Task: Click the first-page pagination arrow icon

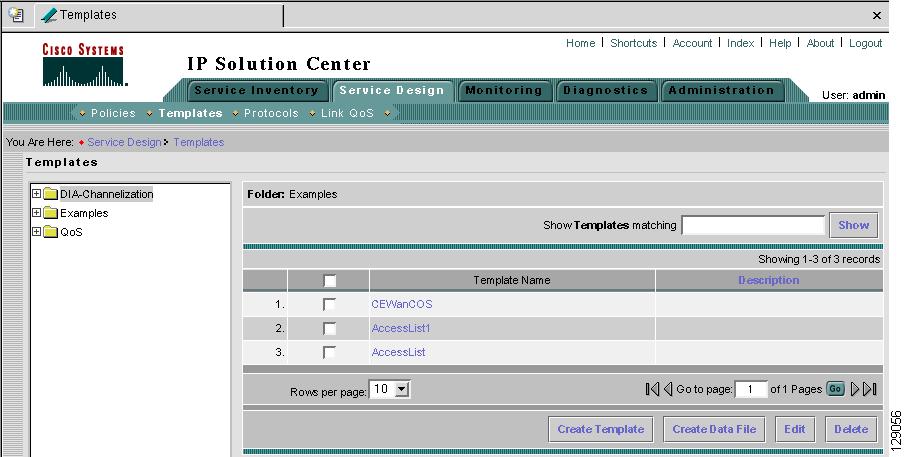Action: coord(652,389)
